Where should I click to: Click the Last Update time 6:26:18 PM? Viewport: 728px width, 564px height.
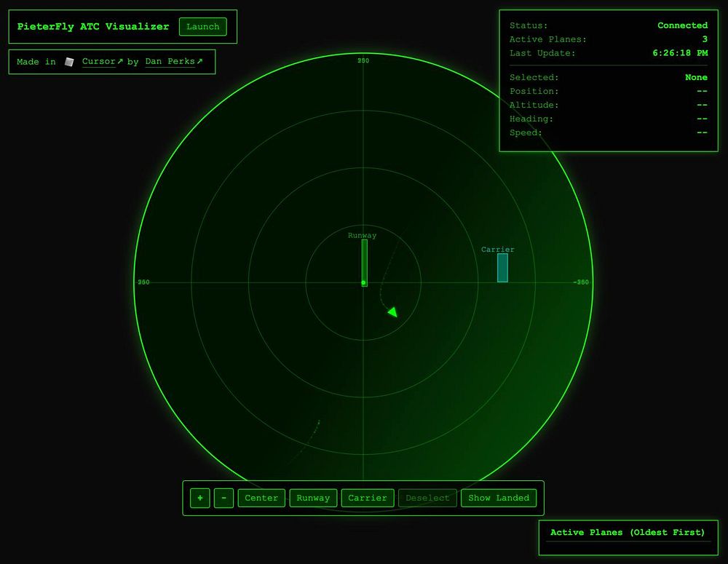point(680,53)
